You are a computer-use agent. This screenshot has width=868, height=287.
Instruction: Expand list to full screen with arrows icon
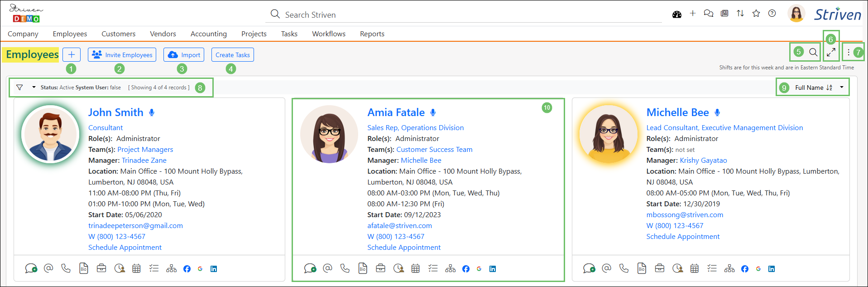[831, 53]
